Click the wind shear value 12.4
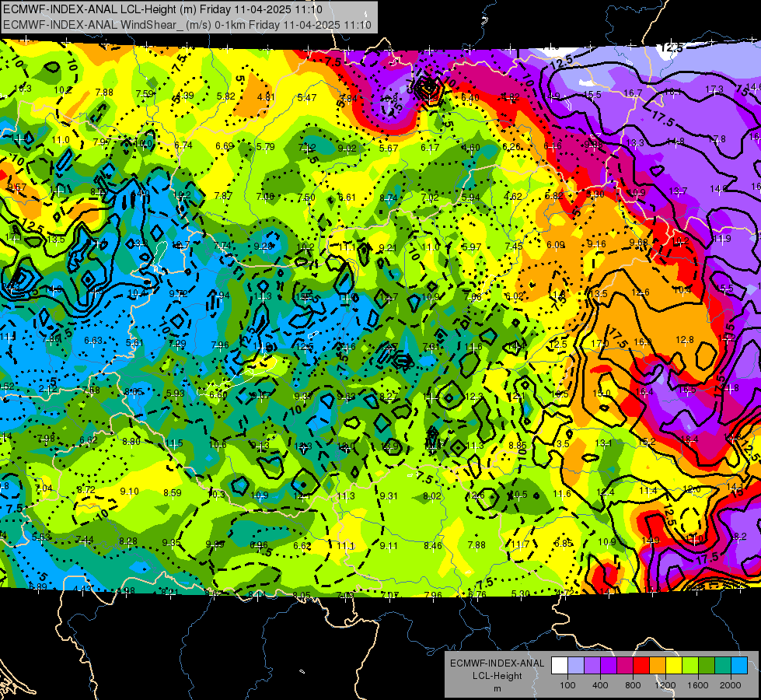 point(606,492)
